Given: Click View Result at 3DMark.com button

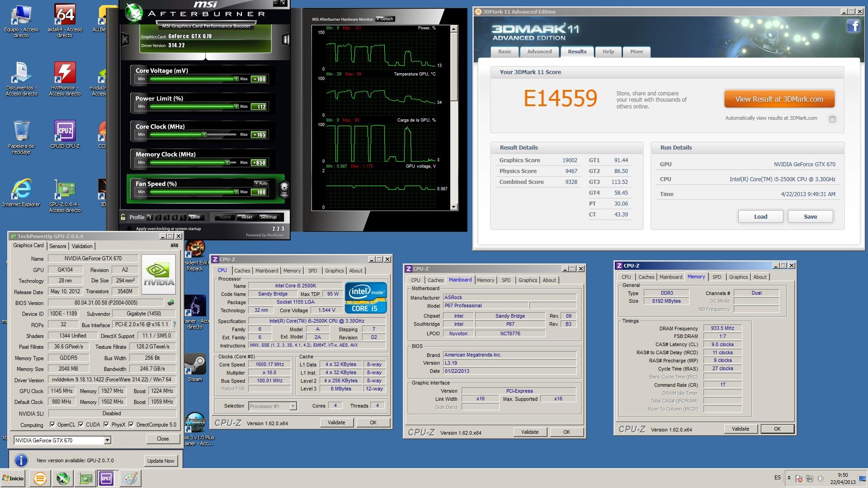Looking at the screenshot, I should click(779, 99).
